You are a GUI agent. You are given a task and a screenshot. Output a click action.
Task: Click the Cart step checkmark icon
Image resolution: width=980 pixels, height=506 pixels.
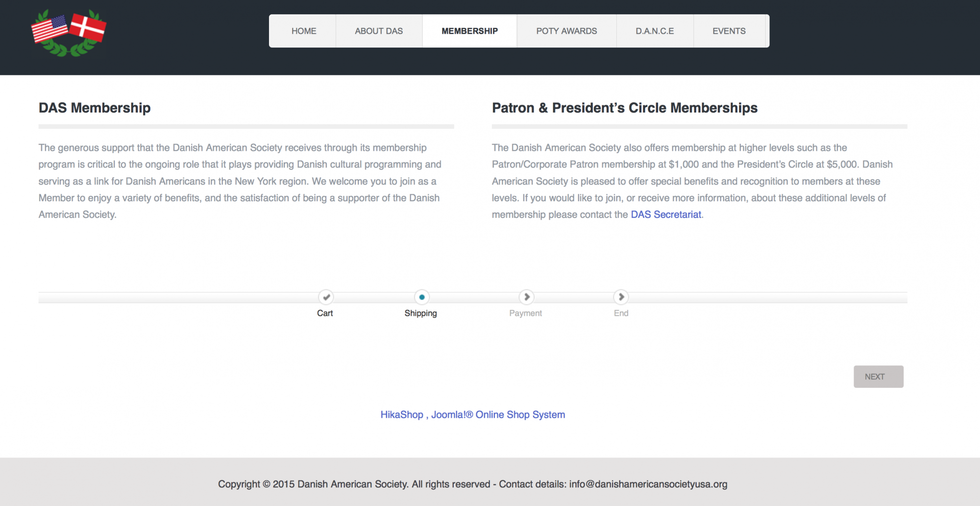click(326, 297)
